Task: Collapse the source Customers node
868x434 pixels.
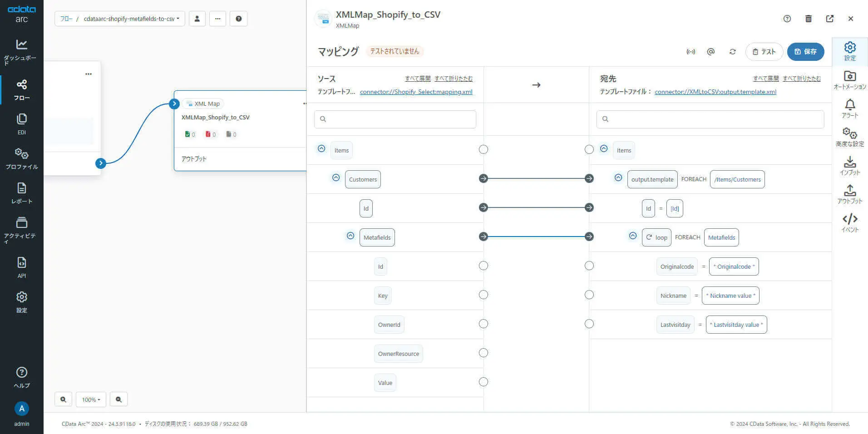Action: coord(336,178)
